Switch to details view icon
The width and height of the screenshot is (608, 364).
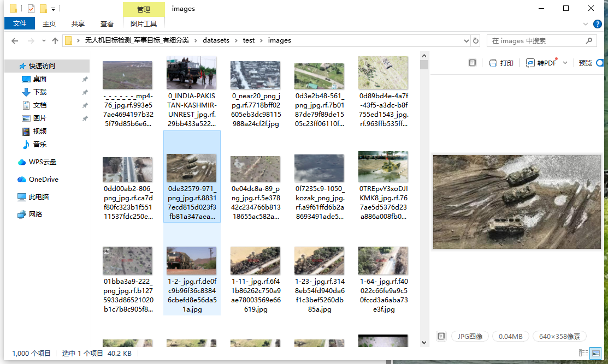point(583,353)
